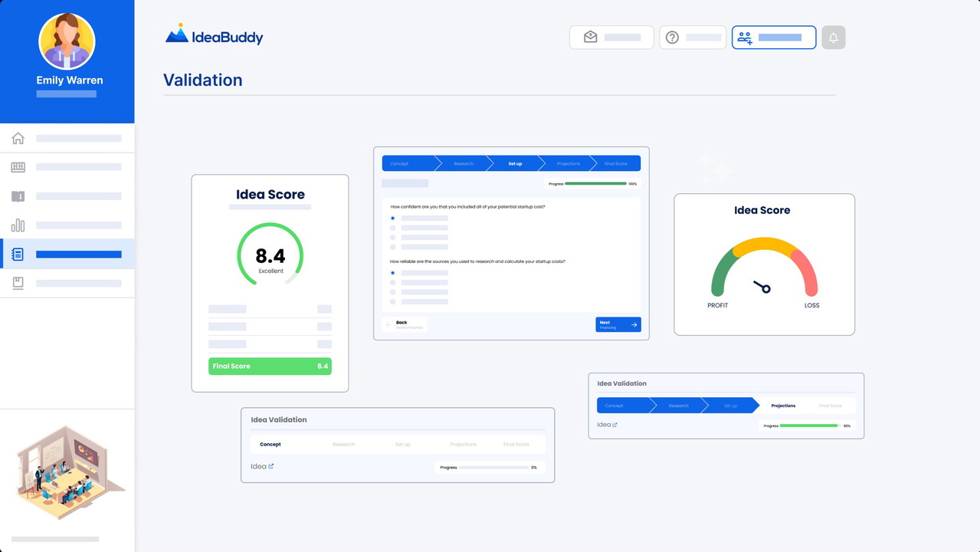Viewport: 980px width, 552px height.
Task: Click the green Final Score 8.4 bar
Action: (x=270, y=366)
